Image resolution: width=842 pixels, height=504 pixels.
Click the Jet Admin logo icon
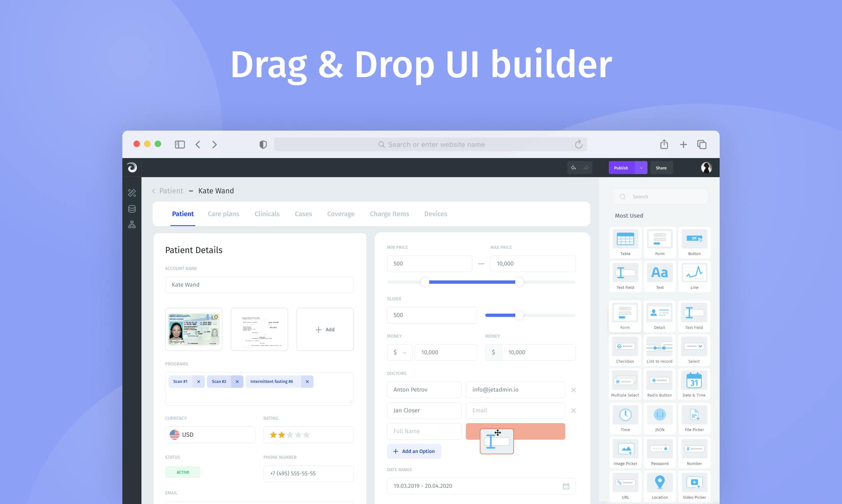coord(132,167)
